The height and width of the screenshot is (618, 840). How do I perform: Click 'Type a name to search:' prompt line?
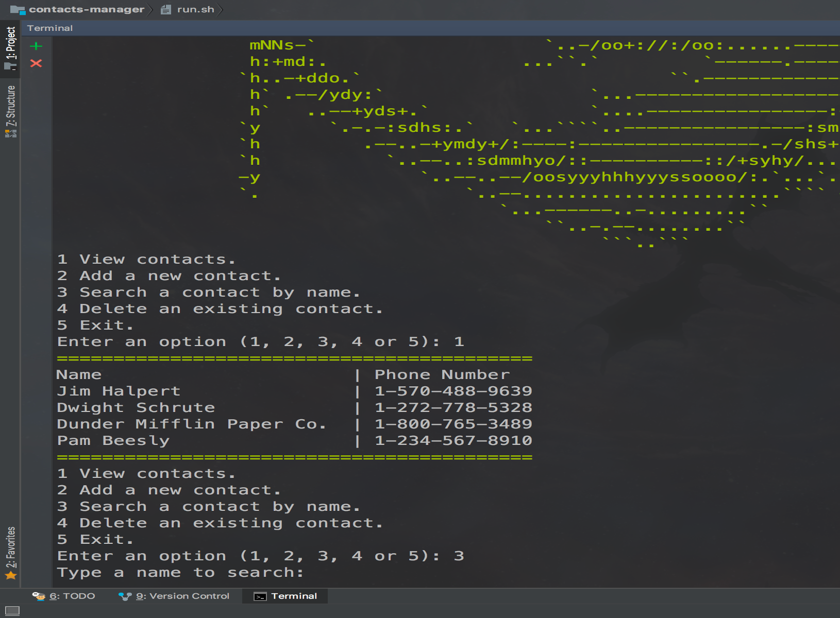[180, 573]
